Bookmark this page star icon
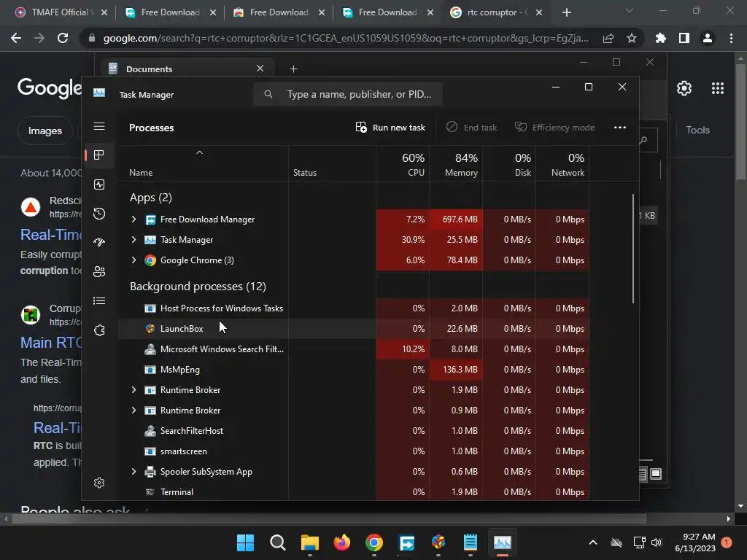The image size is (747, 560). (632, 38)
